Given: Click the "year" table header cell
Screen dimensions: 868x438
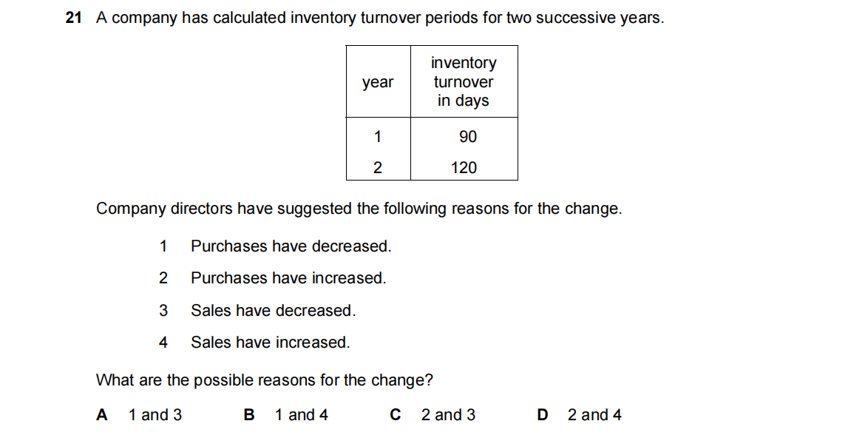Looking at the screenshot, I should (x=378, y=82).
